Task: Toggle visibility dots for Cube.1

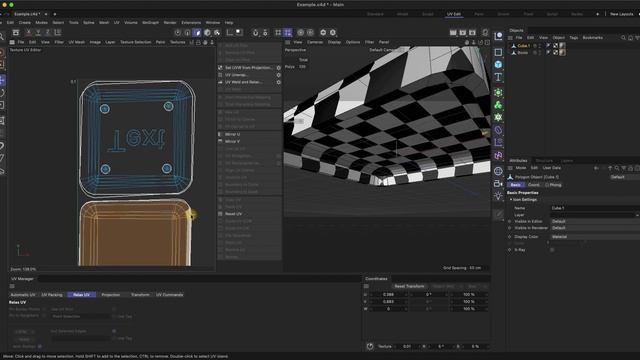Action: [x=540, y=46]
